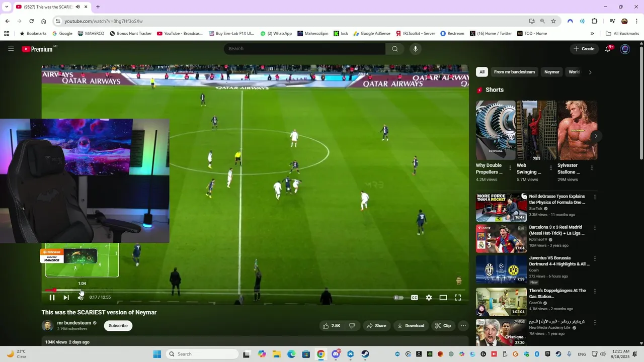Image resolution: width=644 pixels, height=362 pixels.
Task: Select the World filter chip
Action: [574, 72]
